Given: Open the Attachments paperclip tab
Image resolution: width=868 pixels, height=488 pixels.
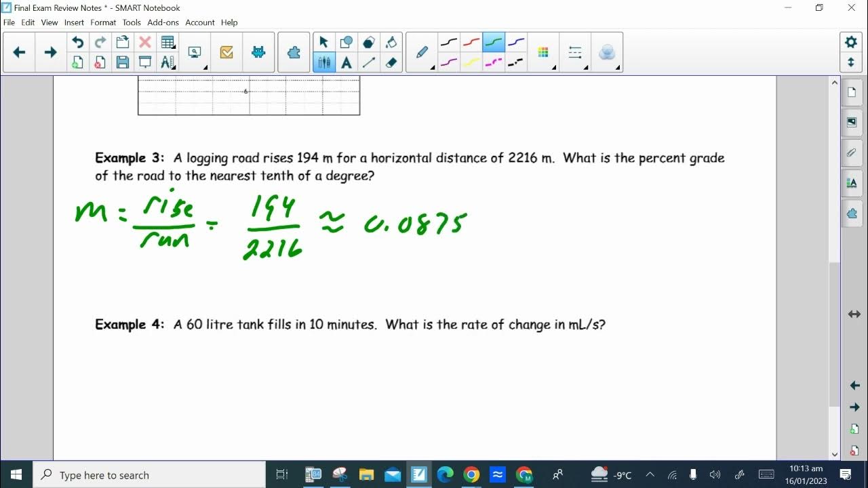Looking at the screenshot, I should pyautogui.click(x=852, y=153).
